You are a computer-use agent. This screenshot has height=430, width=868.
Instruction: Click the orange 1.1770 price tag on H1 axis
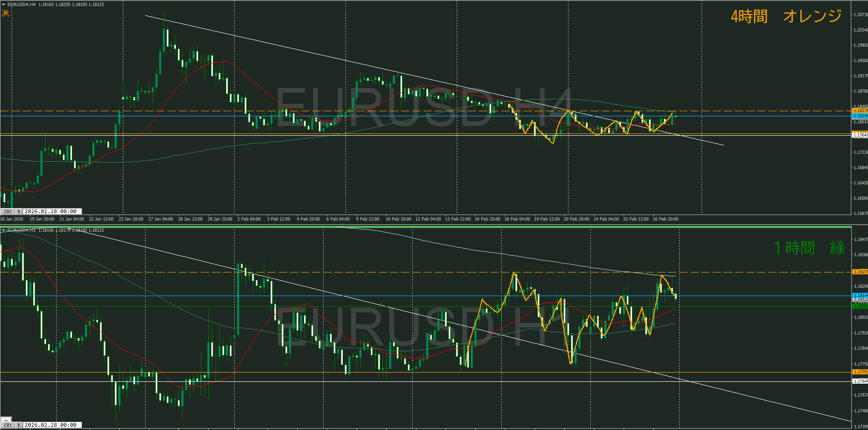tap(860, 372)
